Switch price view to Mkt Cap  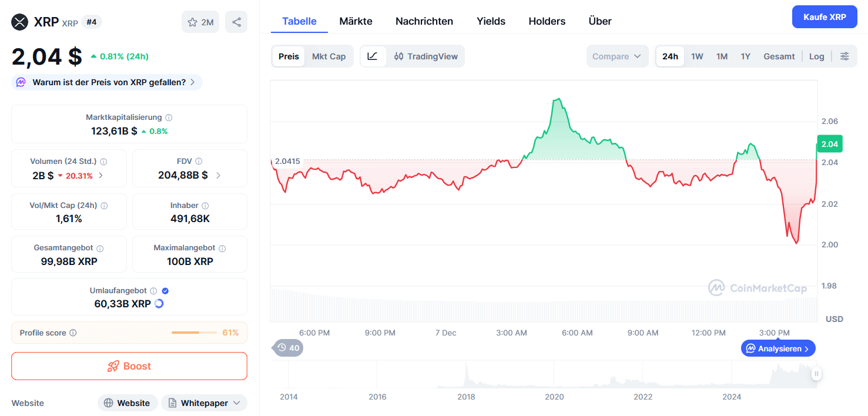coord(329,56)
